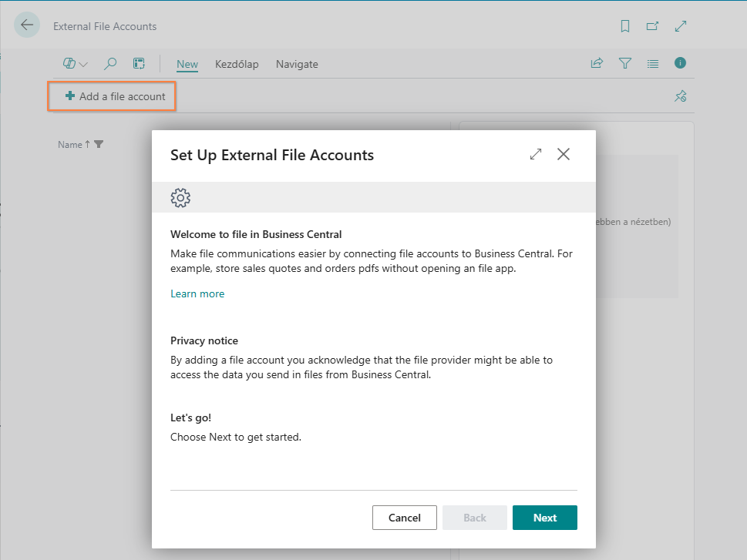Click the analyze view icon

pos(139,64)
